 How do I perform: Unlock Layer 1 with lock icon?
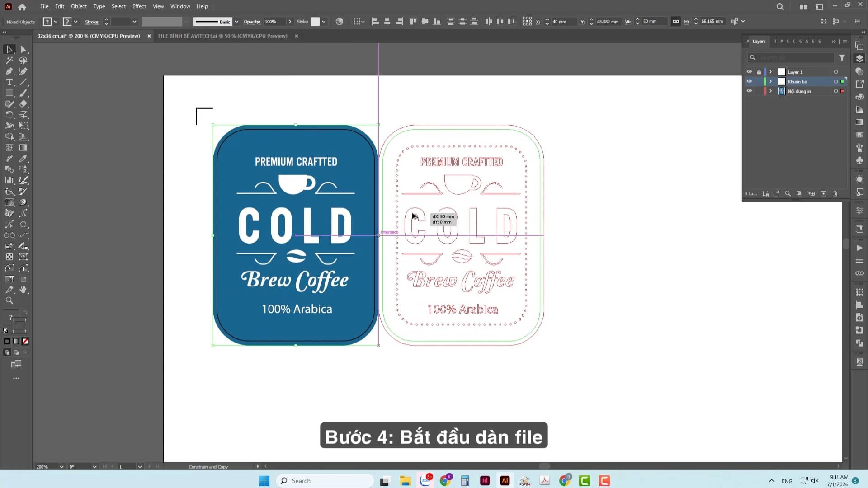[x=759, y=72]
